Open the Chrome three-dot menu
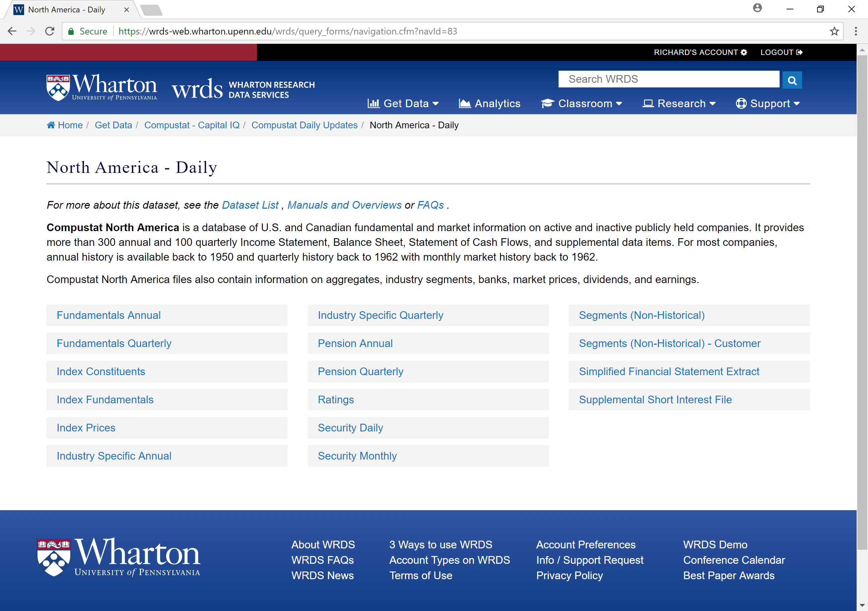Screen dimensions: 868x611 pyautogui.click(x=856, y=31)
